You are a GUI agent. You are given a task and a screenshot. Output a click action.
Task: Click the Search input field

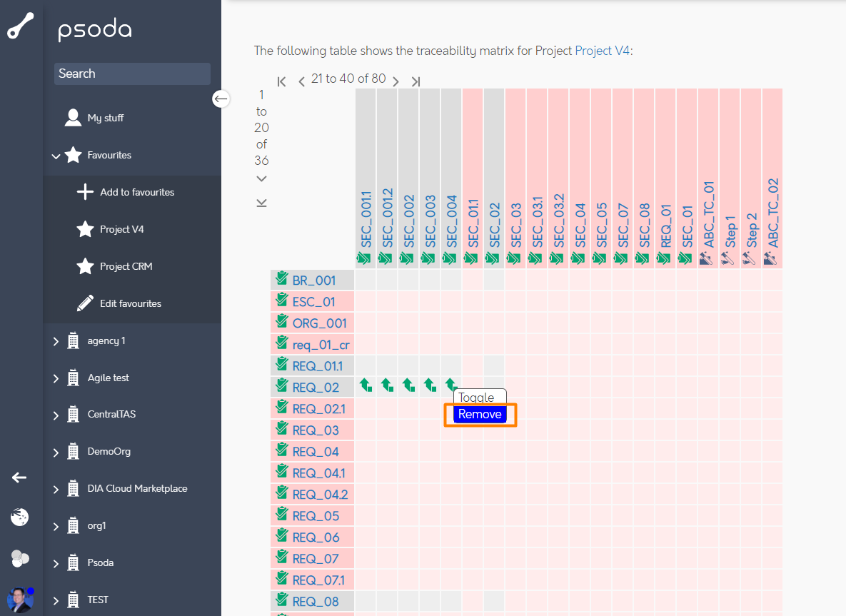(132, 74)
